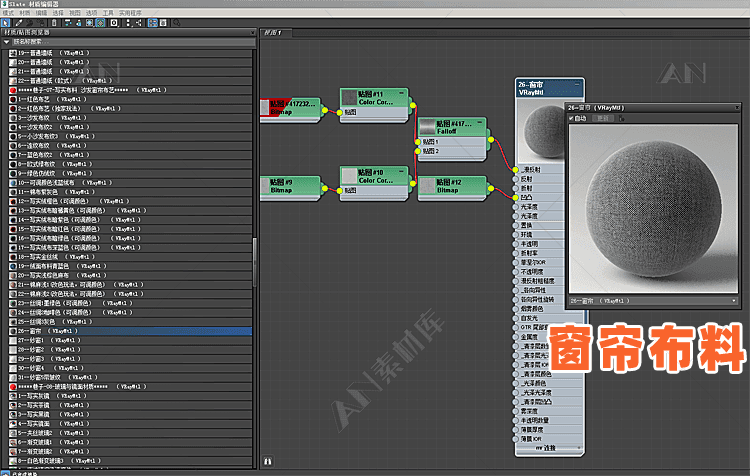
Task: Open the 材质 menu
Action: pos(23,12)
